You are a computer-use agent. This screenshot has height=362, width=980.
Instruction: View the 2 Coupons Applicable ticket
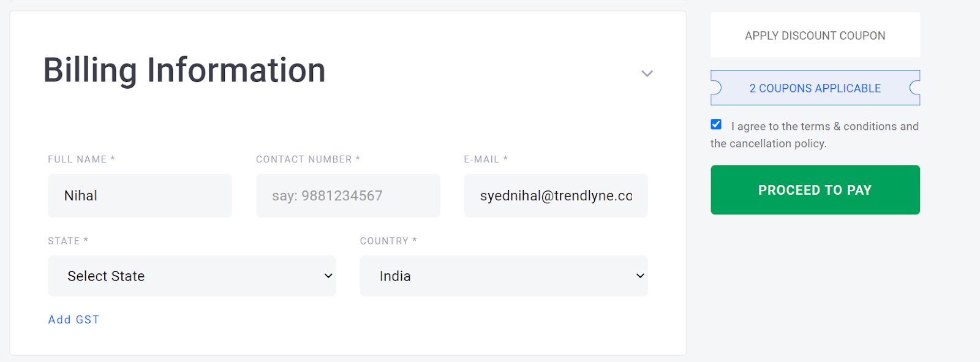click(815, 88)
